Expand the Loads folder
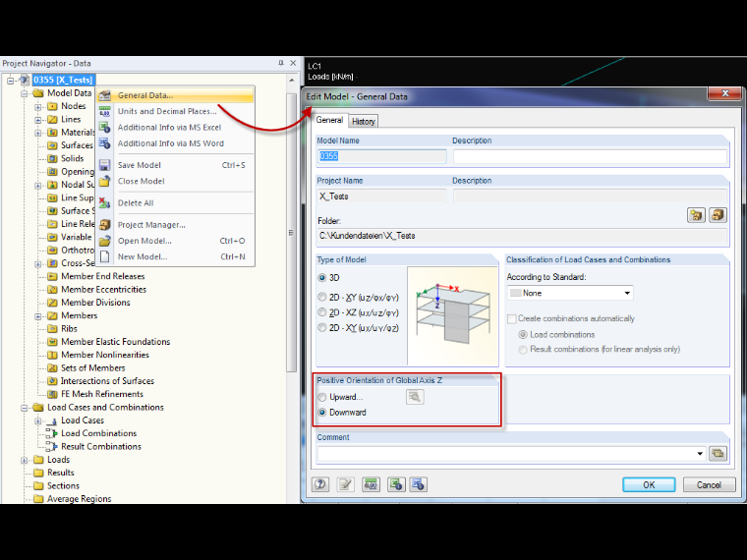747x560 pixels. 25,460
